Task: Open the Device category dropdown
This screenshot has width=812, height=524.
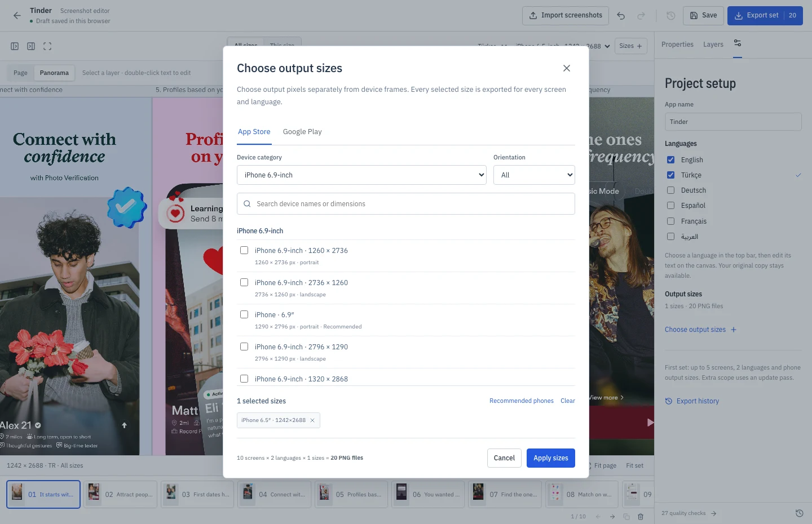Action: tap(361, 175)
